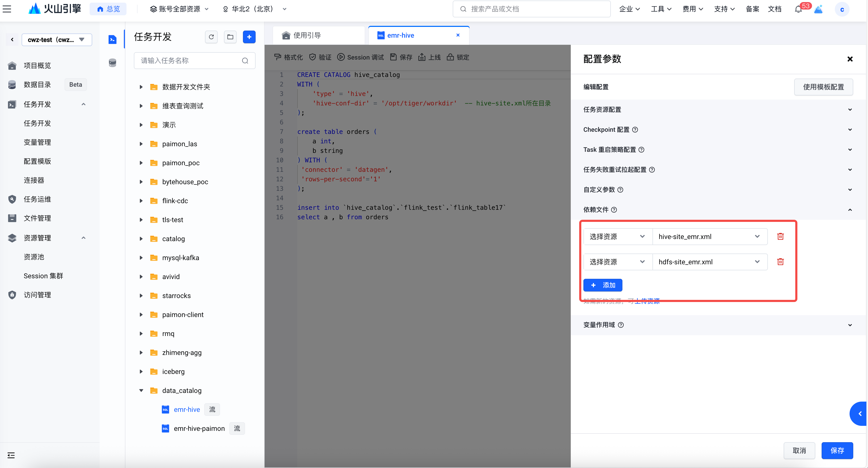
Task: Open the notification bell with 53 badge
Action: (x=798, y=9)
